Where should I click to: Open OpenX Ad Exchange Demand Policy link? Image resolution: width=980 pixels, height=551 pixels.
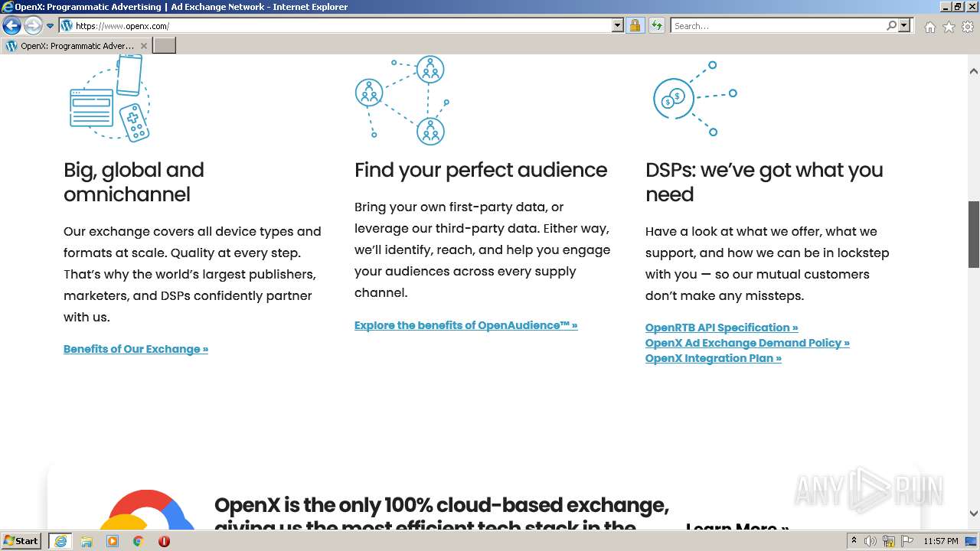click(x=747, y=343)
